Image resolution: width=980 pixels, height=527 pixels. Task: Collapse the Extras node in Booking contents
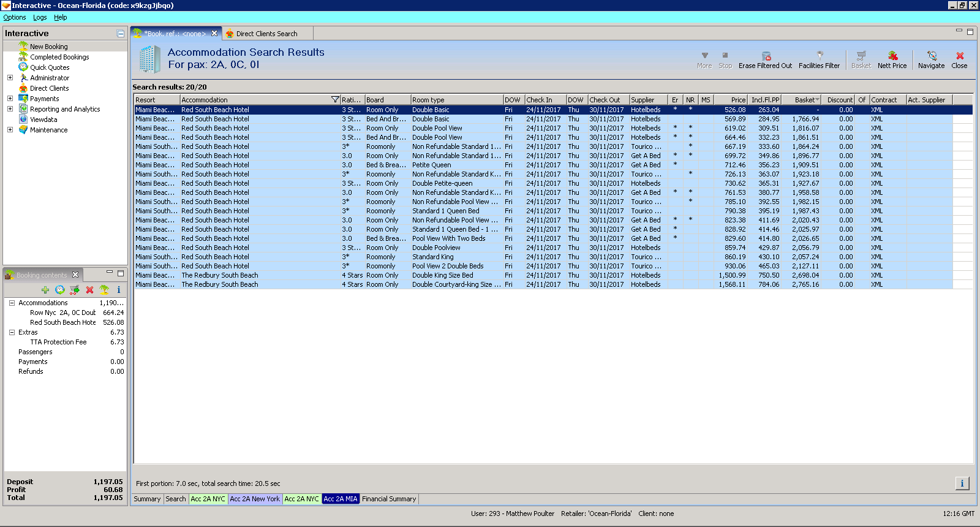point(12,332)
